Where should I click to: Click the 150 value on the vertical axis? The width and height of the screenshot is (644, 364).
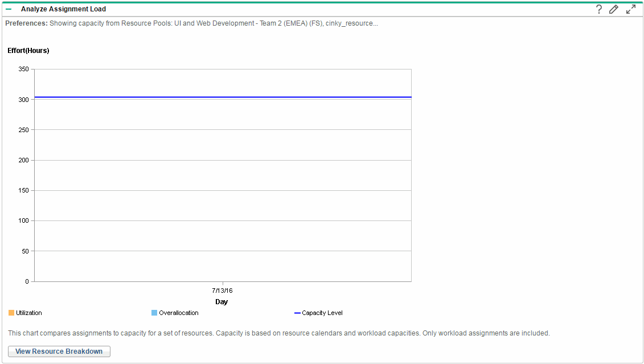[x=23, y=190]
